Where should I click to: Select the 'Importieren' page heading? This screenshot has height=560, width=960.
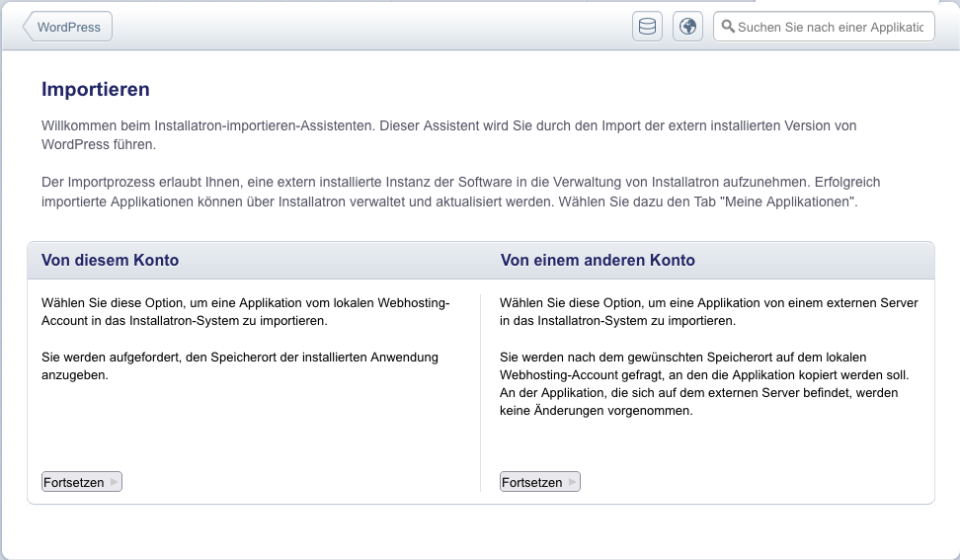96,89
